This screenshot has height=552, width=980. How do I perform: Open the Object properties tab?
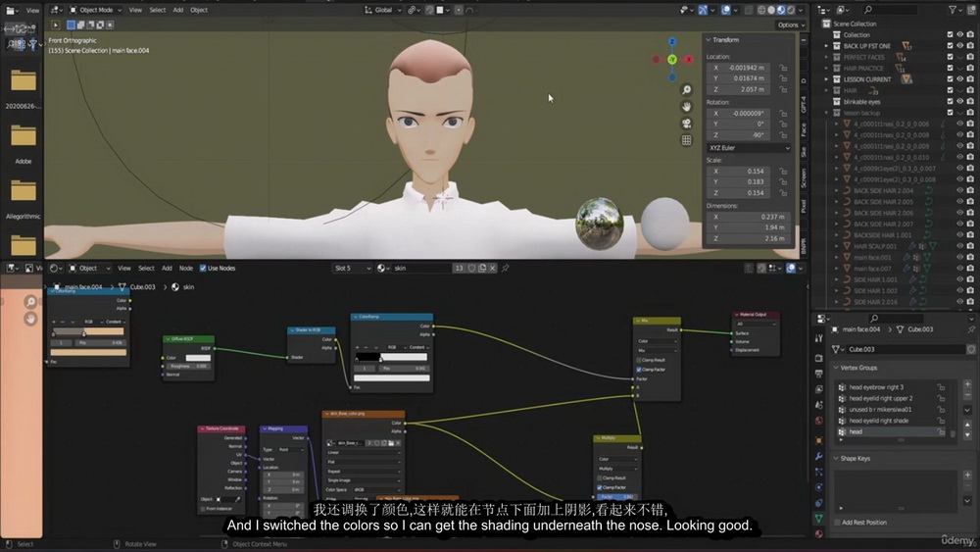tap(818, 441)
